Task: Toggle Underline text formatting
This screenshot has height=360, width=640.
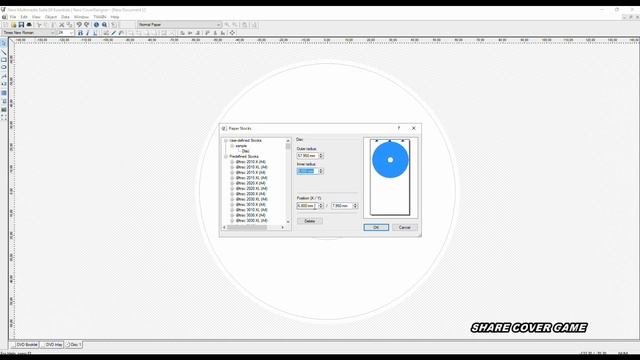Action: (95, 33)
